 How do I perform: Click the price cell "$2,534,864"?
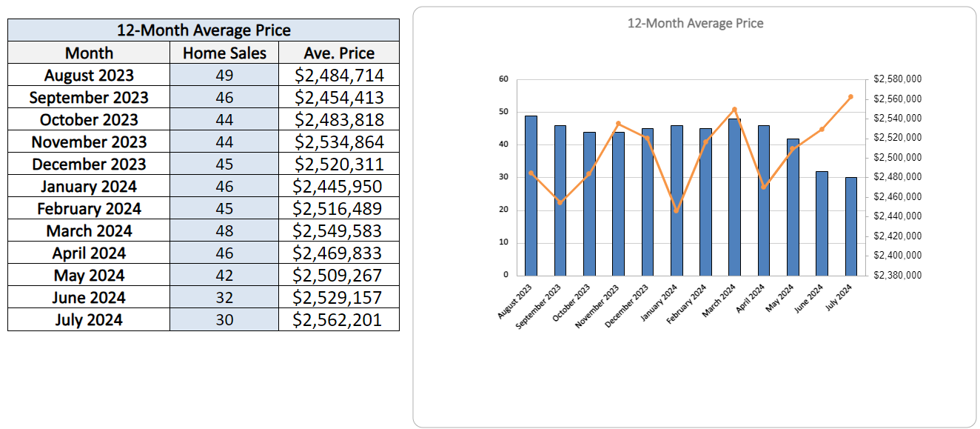339,142
